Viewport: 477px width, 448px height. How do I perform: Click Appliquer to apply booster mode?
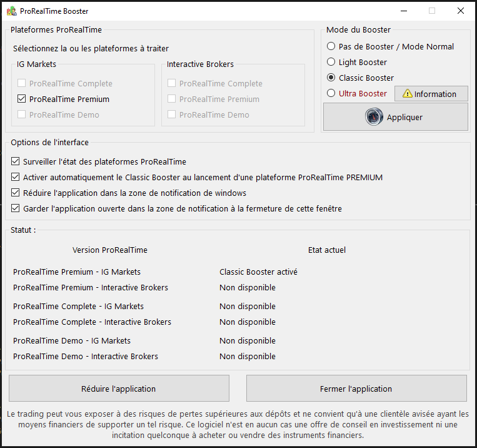pos(396,117)
